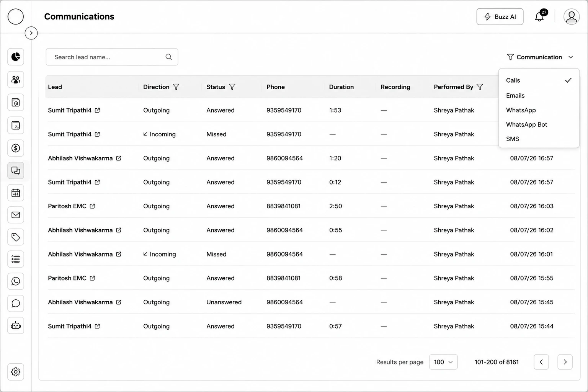Toggle the Communication filter dropdown
The width and height of the screenshot is (588, 392).
click(540, 57)
